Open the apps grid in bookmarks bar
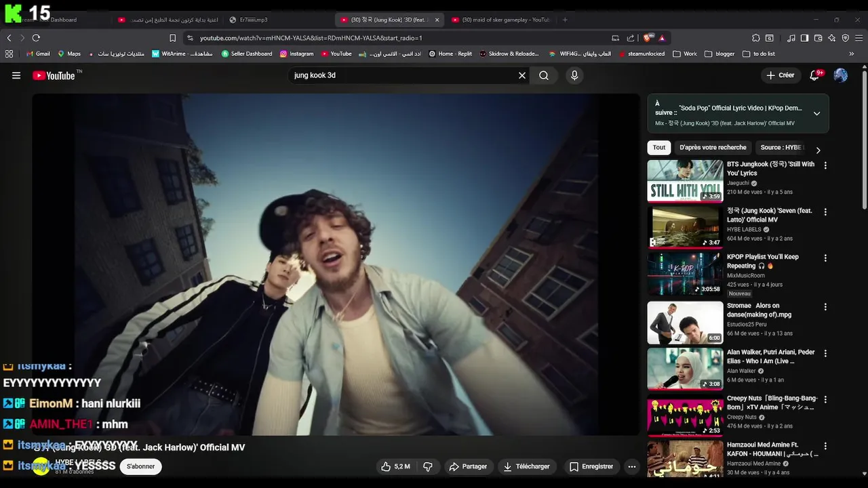 point(9,54)
